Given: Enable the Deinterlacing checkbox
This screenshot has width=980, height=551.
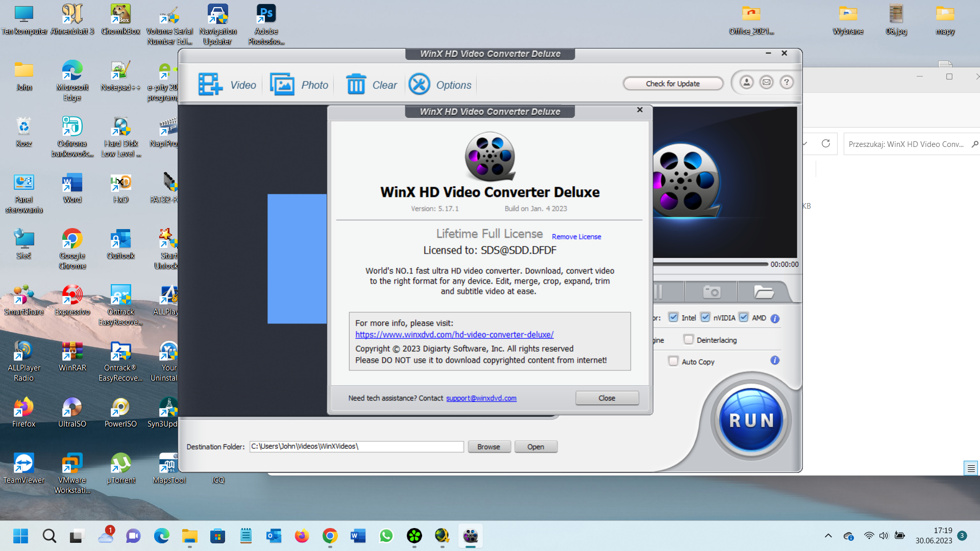Looking at the screenshot, I should [689, 340].
